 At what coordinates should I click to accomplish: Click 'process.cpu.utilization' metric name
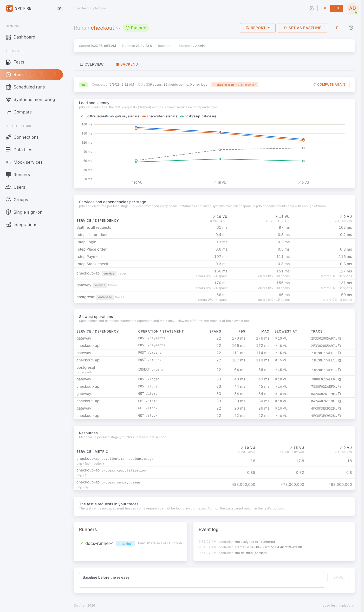123,470
